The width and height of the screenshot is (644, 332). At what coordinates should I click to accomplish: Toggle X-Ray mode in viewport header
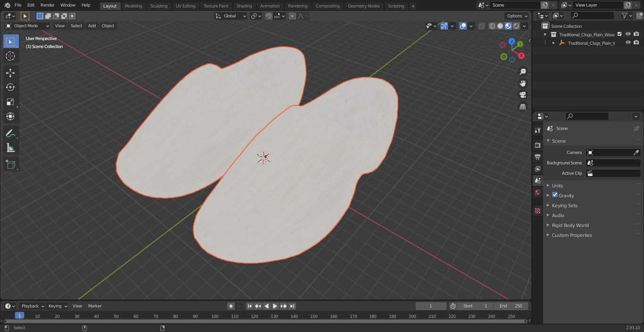[x=481, y=26]
